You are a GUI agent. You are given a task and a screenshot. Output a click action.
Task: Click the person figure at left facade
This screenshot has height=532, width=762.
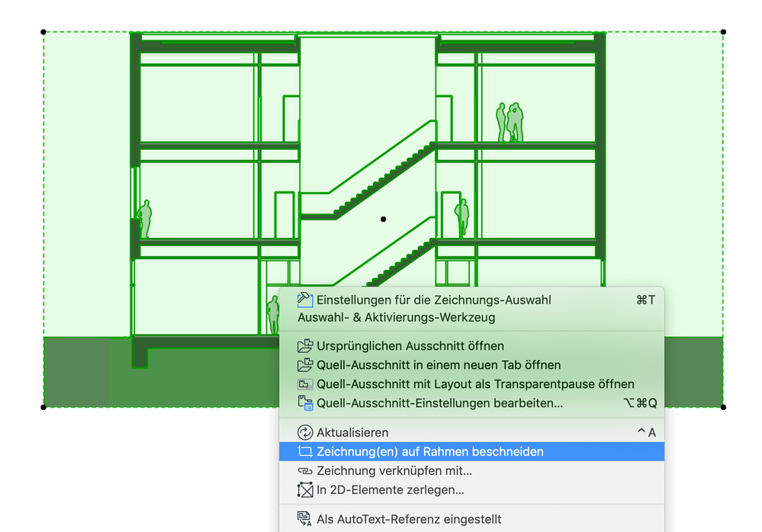[x=145, y=219]
